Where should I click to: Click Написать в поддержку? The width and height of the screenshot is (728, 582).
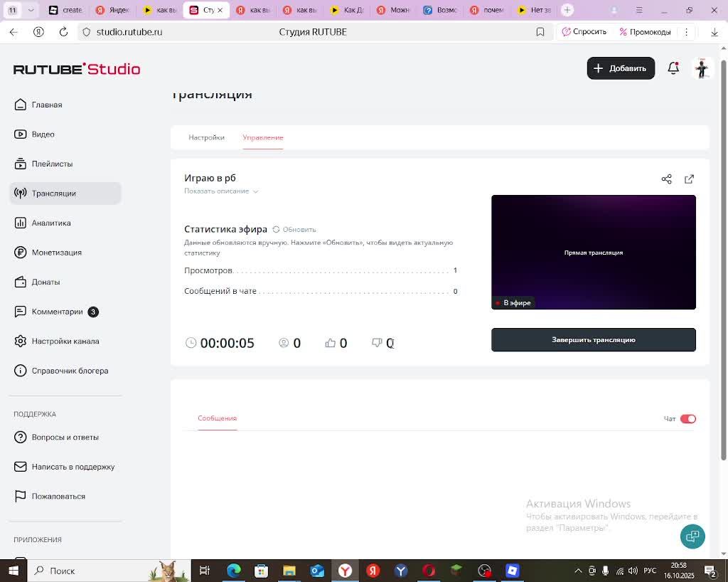(64, 466)
